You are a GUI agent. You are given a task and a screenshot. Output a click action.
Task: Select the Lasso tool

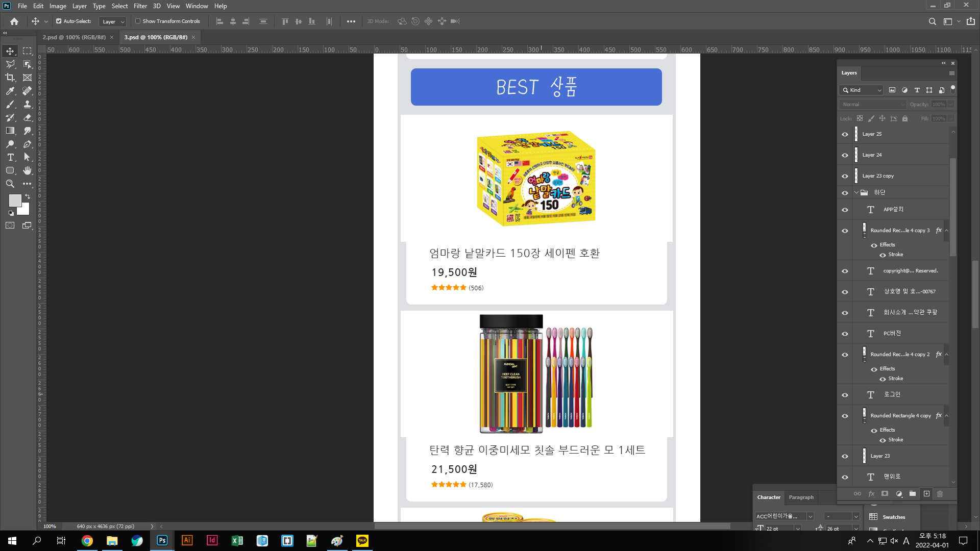[x=10, y=64]
